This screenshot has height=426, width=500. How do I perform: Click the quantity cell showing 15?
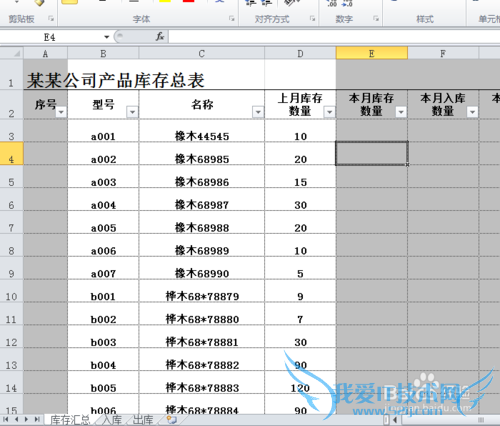point(300,177)
